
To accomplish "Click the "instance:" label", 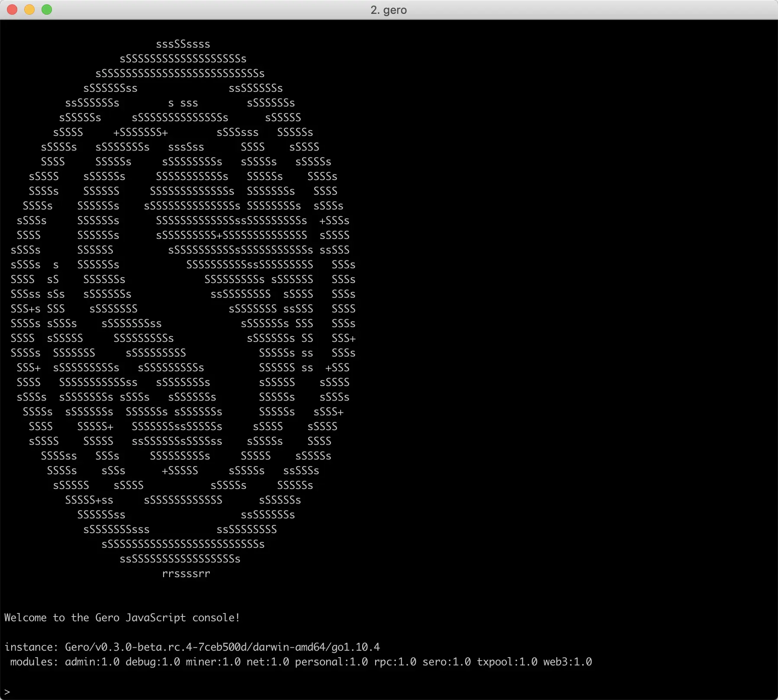I will click(x=31, y=647).
